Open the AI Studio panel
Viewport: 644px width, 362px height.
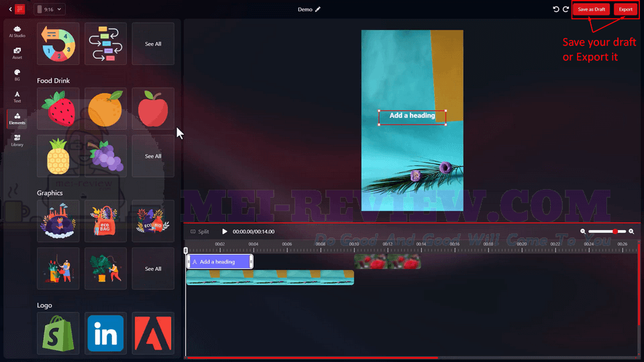tap(17, 32)
